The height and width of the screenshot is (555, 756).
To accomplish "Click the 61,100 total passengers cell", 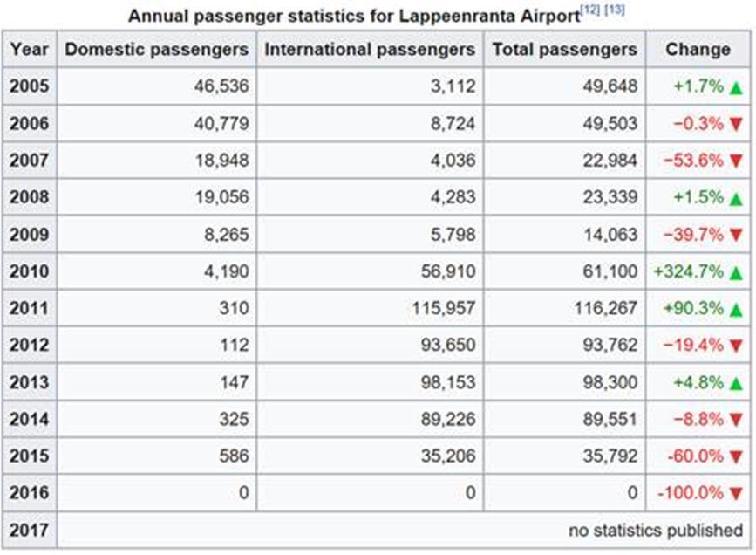I will (x=564, y=271).
